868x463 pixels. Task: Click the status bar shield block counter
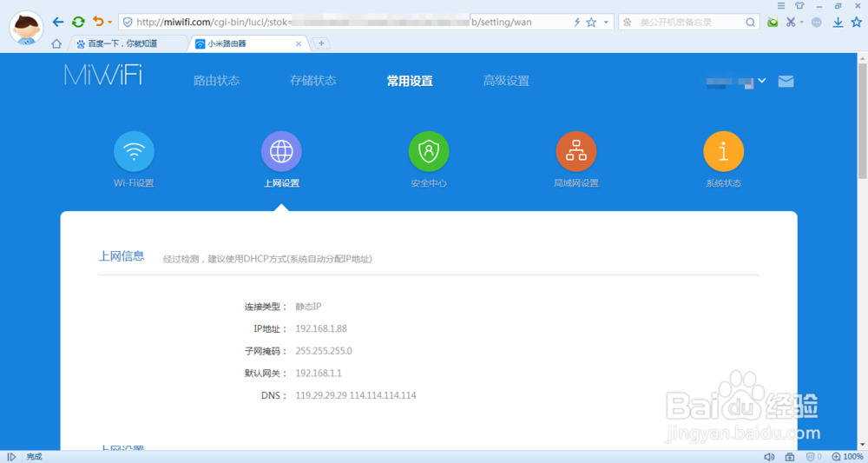pos(813,457)
